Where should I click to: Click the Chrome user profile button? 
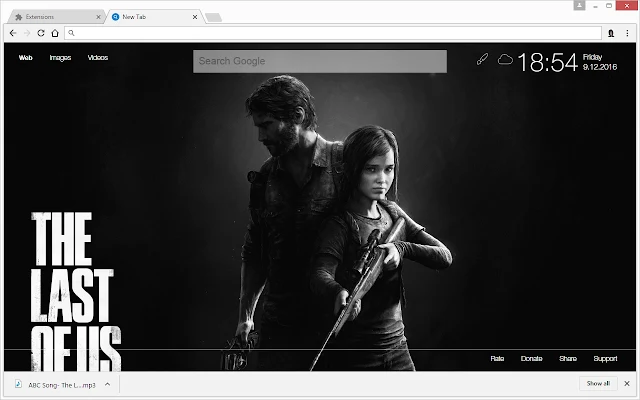click(580, 5)
